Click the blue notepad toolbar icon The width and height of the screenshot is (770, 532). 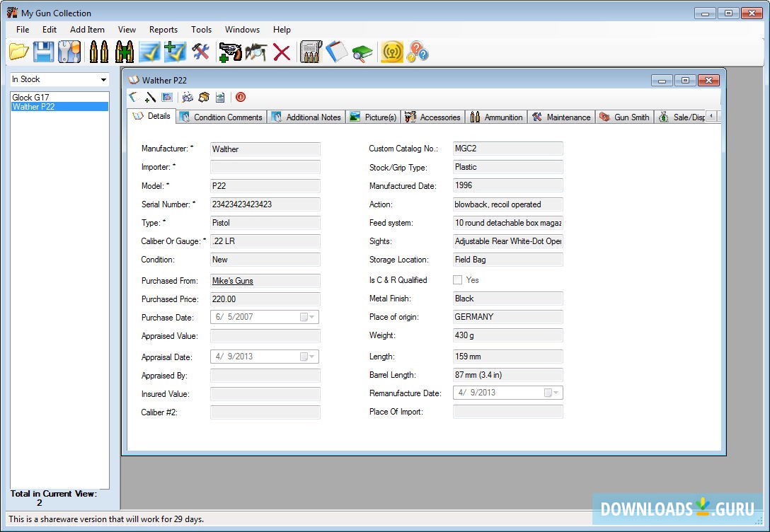pyautogui.click(x=336, y=52)
